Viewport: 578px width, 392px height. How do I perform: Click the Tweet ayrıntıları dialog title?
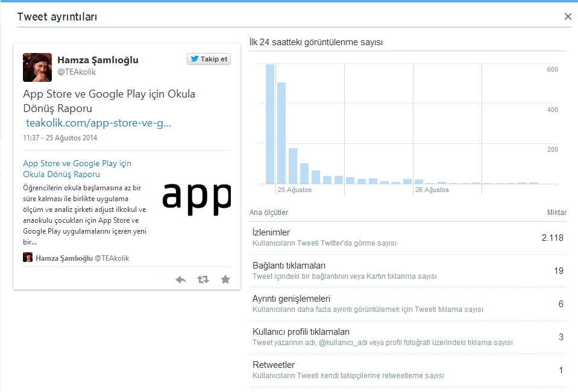tap(57, 17)
